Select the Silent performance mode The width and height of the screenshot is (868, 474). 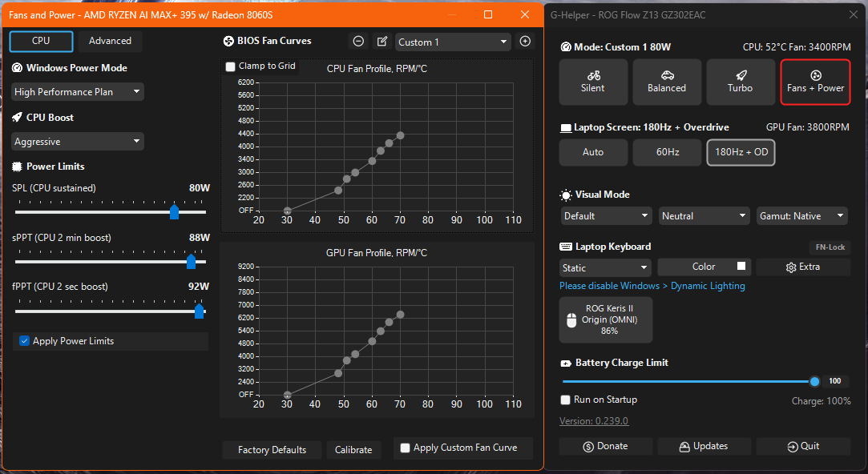[593, 82]
